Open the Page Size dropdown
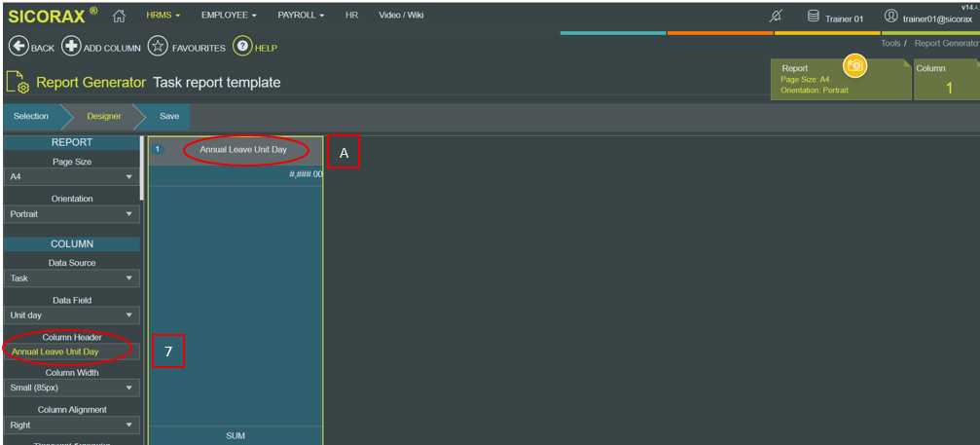 (72, 177)
